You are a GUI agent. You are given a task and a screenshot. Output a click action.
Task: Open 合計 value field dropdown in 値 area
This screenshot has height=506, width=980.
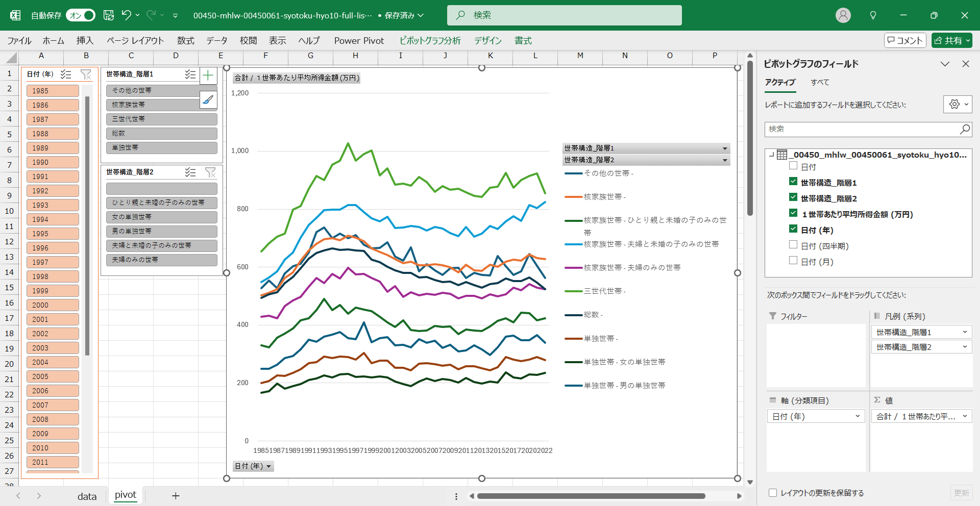(x=965, y=416)
